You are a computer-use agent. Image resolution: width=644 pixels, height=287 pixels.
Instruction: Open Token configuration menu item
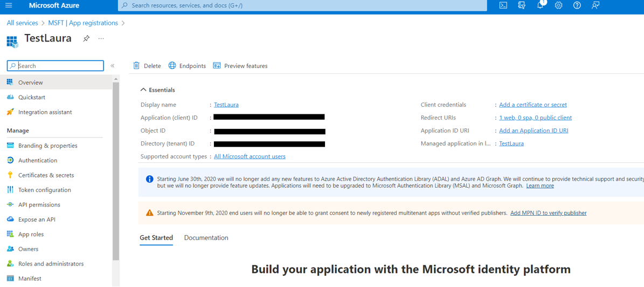(x=56, y=190)
